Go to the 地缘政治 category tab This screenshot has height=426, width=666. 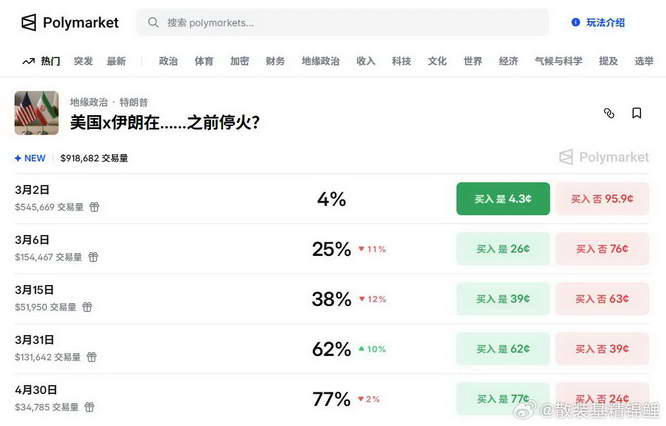(321, 61)
